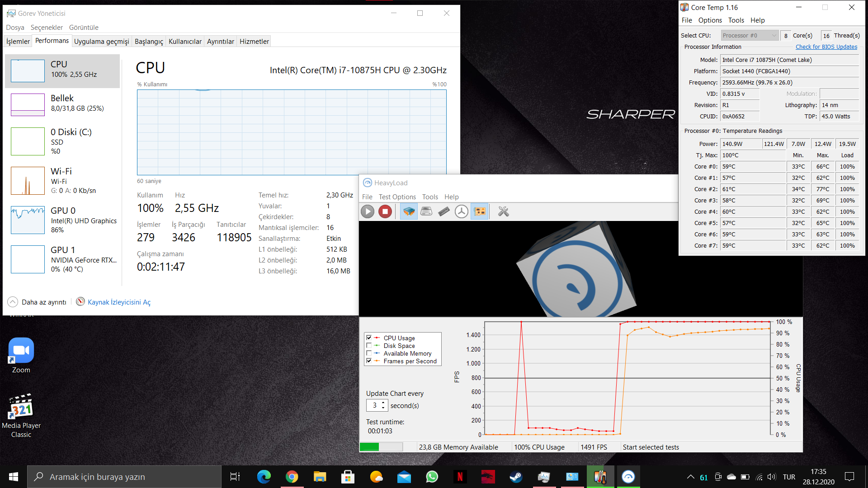The image size is (868, 488).
Task: Open HeavyLoad settings with the wrench icon
Action: click(503, 211)
